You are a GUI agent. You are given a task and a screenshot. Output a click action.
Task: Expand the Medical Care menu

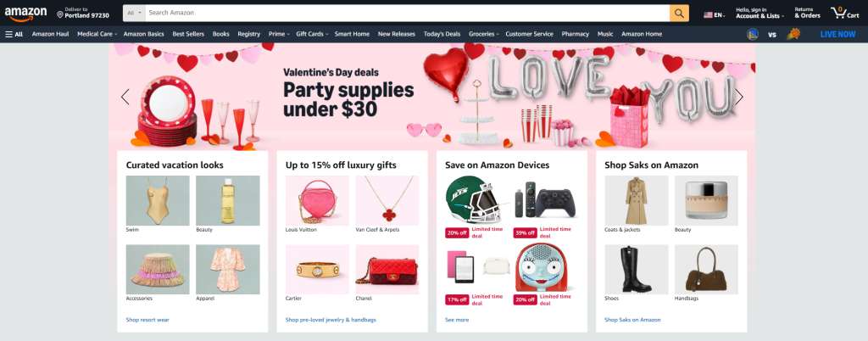pyautogui.click(x=97, y=34)
